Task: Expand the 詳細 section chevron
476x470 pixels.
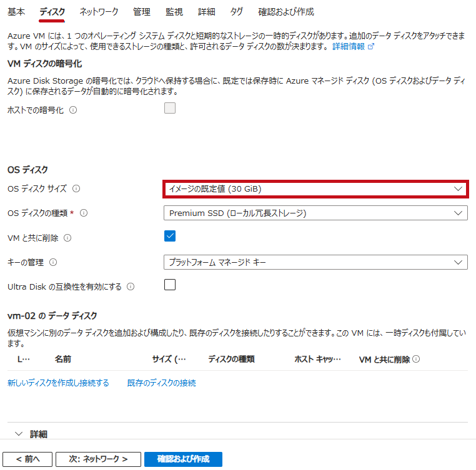Action: 19,434
